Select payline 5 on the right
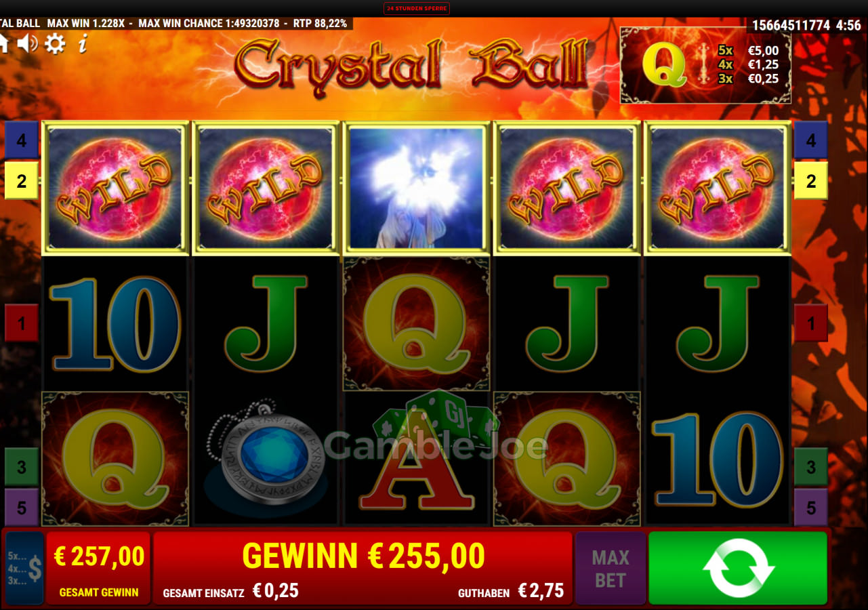Screen dimensions: 868x610 811,507
